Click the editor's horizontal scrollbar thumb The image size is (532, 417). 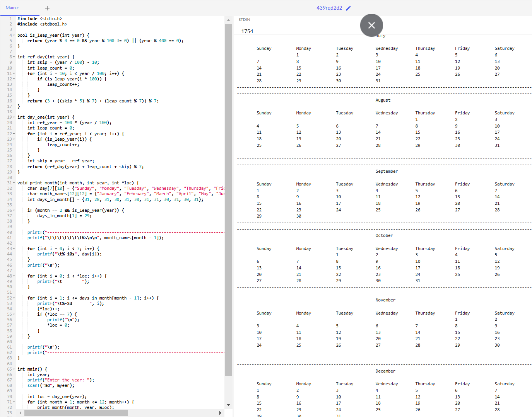coord(76,413)
